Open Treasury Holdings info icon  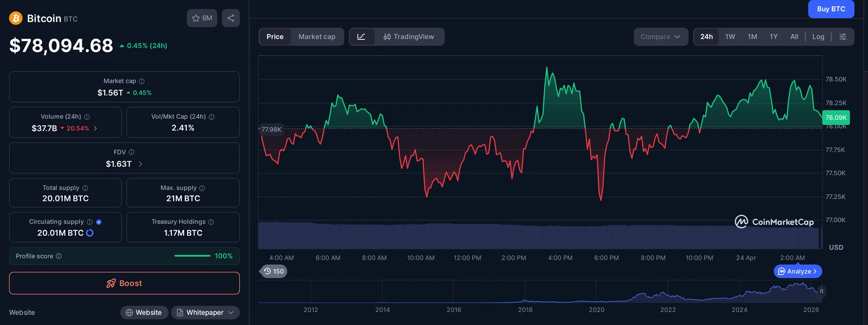(x=211, y=222)
